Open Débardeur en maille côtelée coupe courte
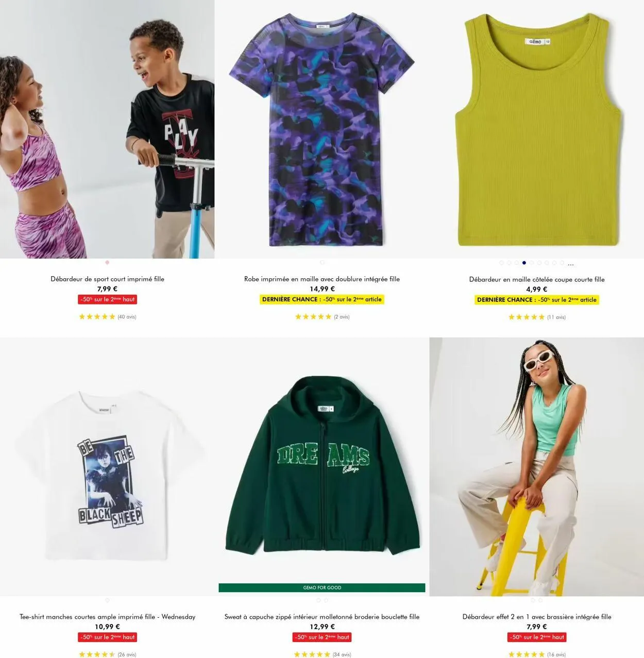This screenshot has width=644, height=658. pos(537,279)
